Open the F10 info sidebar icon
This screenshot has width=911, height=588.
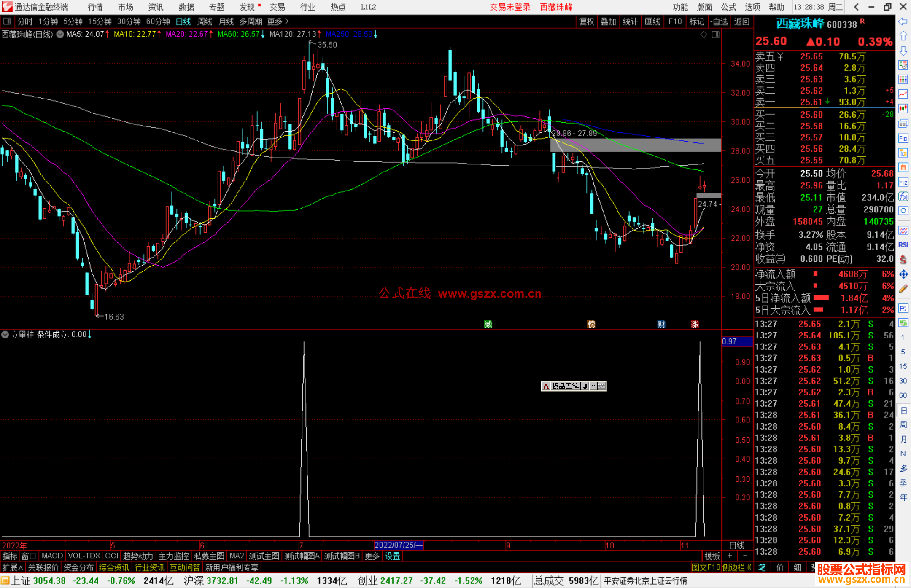[903, 138]
